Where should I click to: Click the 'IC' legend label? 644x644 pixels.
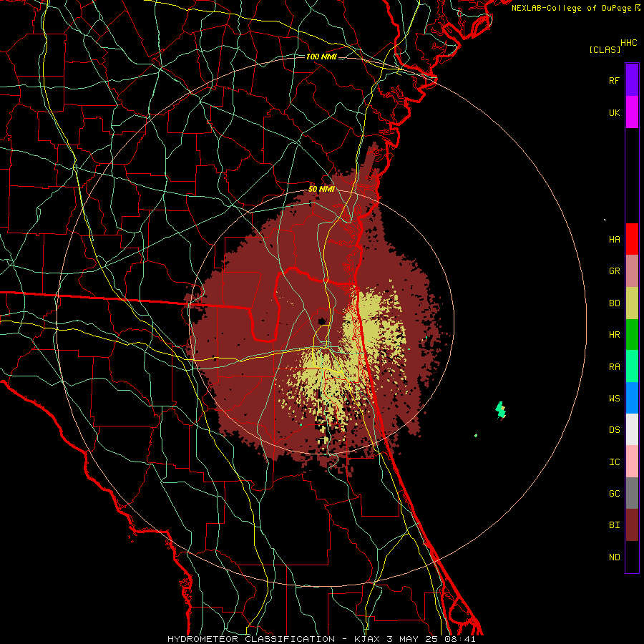[614, 462]
